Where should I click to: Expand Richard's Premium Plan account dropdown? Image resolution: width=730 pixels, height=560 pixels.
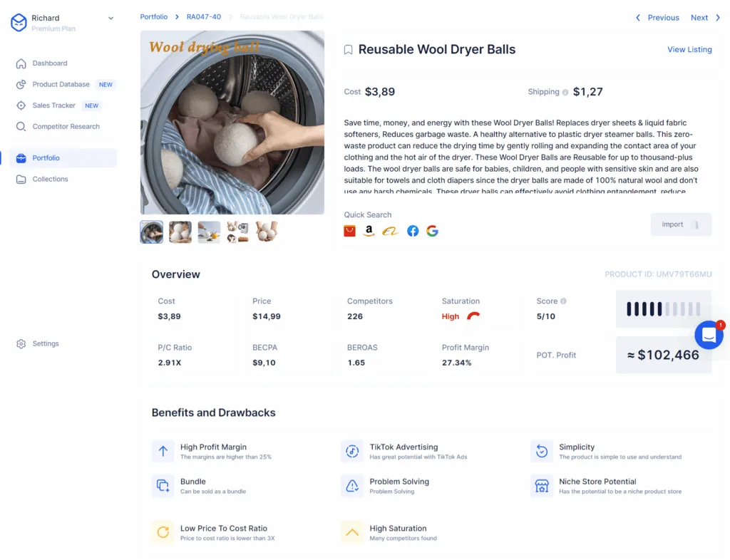[x=110, y=17]
